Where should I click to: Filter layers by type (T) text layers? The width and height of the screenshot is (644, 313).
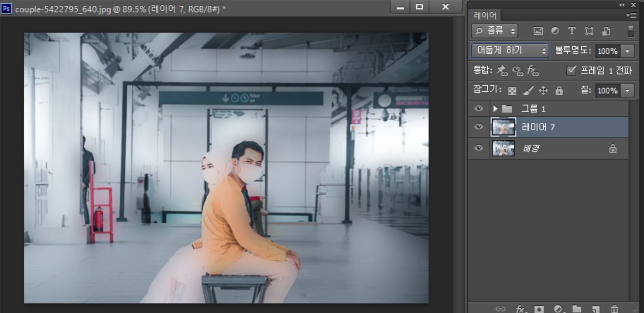(572, 31)
